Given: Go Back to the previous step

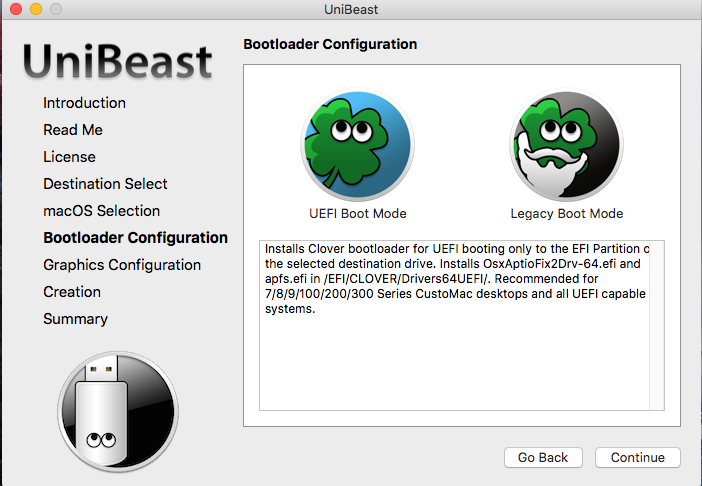Looking at the screenshot, I should [543, 457].
